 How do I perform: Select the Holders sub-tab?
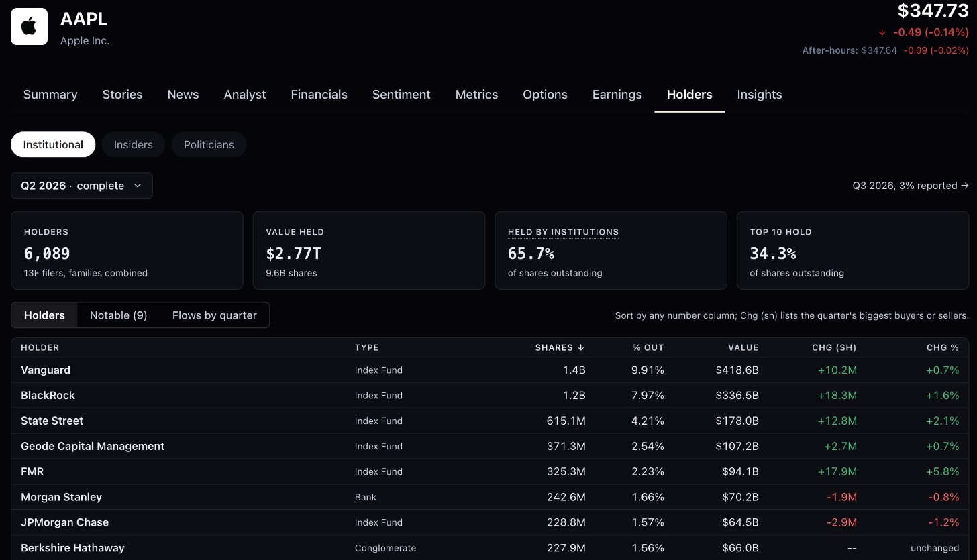tap(44, 315)
